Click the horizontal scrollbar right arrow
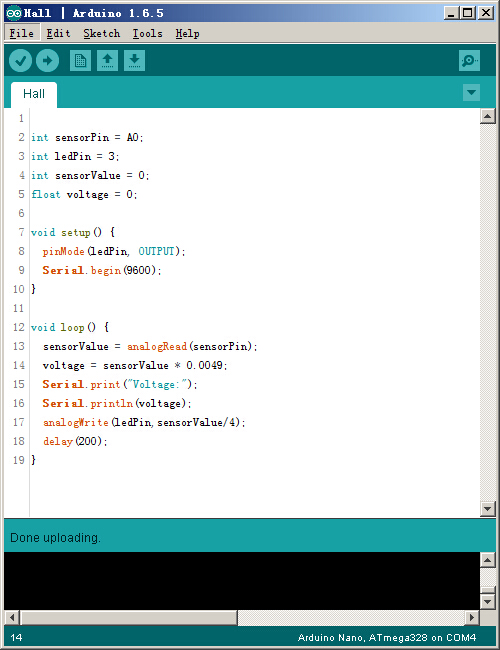Image resolution: width=500 pixels, height=650 pixels. pos(471,617)
